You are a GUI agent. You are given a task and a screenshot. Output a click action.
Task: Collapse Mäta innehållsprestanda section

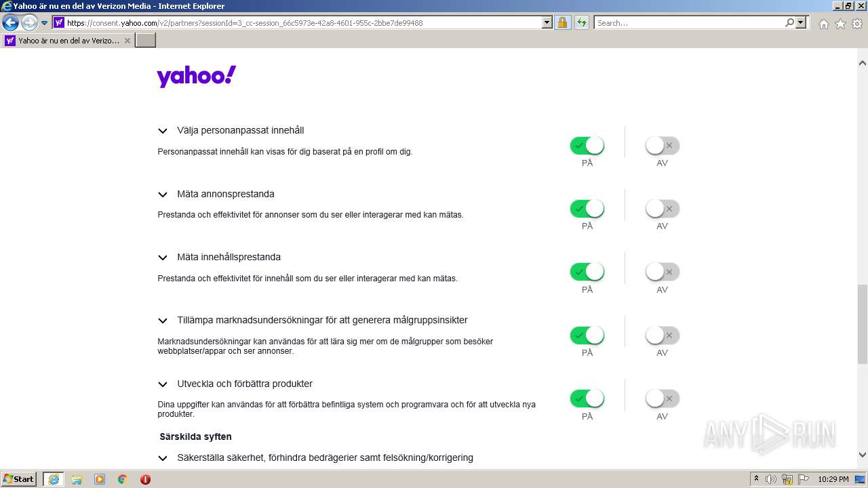(x=163, y=258)
